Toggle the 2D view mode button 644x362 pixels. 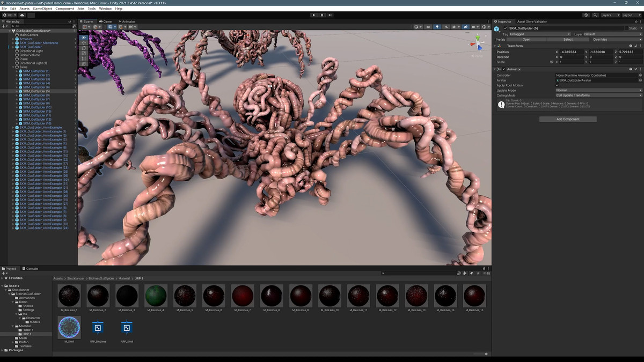(x=428, y=27)
